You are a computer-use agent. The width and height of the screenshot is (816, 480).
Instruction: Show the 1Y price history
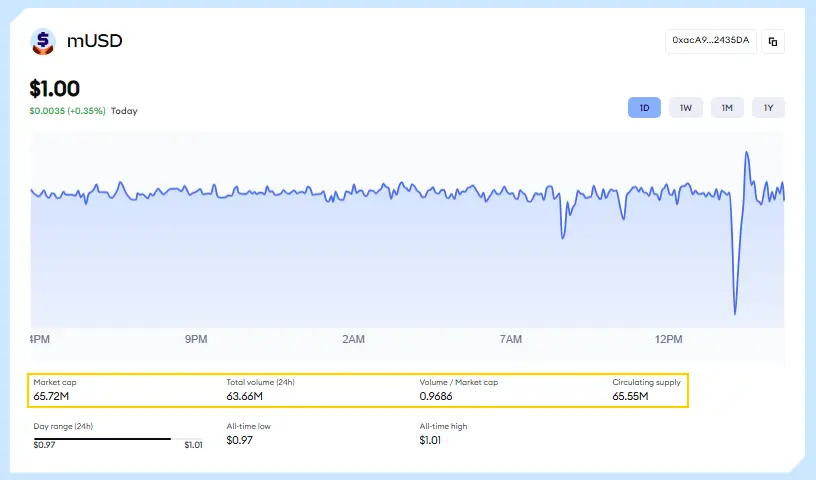768,107
